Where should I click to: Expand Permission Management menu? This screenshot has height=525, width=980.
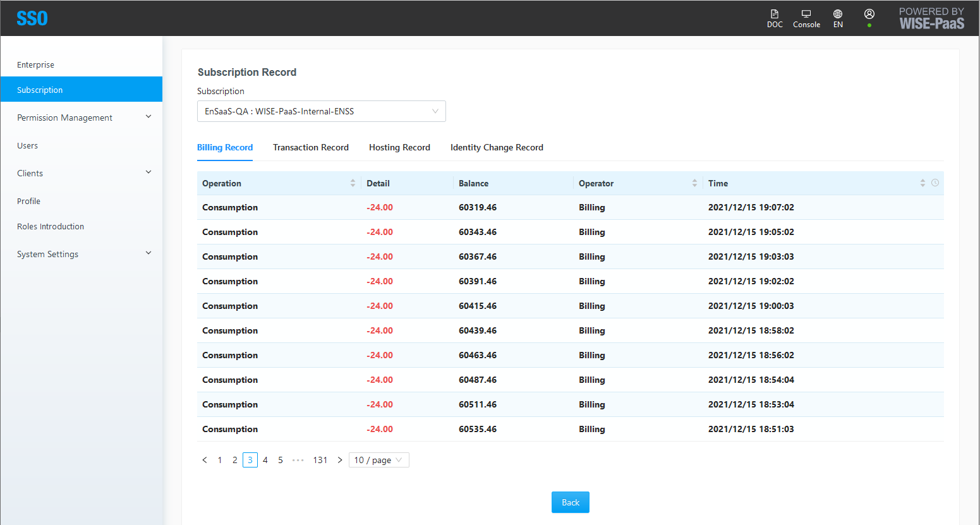[148, 117]
